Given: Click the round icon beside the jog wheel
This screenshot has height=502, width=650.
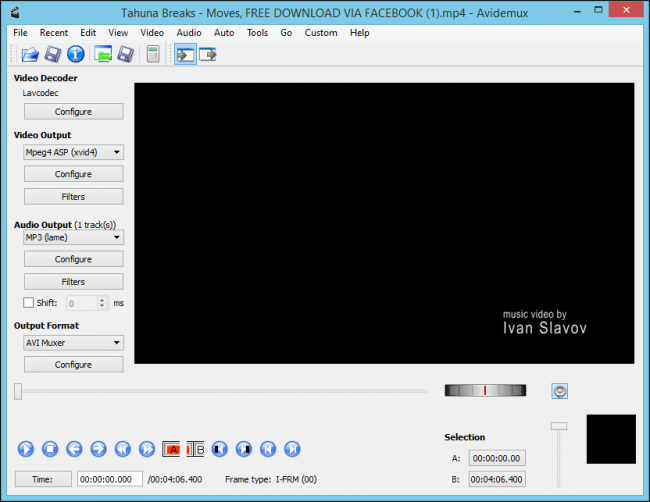Looking at the screenshot, I should point(560,391).
